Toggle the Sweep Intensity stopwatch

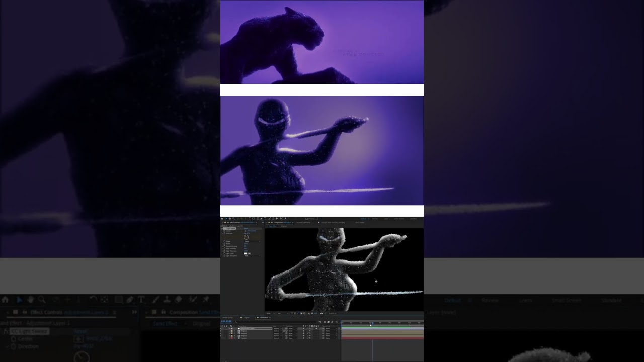[224, 246]
